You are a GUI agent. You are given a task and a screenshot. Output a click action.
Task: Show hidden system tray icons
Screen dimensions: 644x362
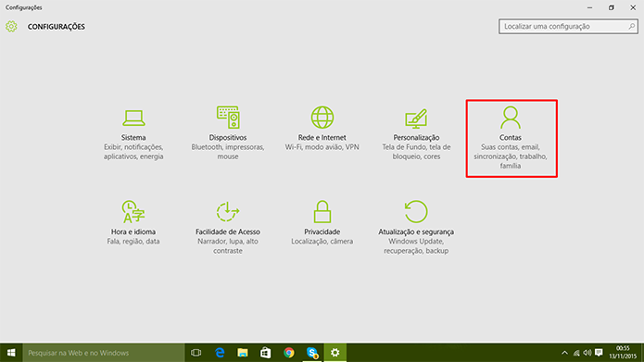[x=564, y=353]
